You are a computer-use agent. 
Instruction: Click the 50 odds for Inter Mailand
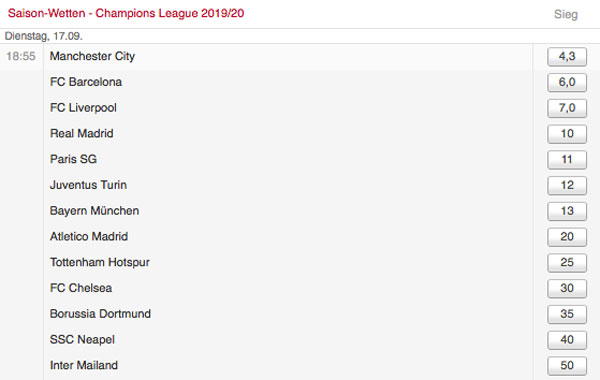coord(567,365)
